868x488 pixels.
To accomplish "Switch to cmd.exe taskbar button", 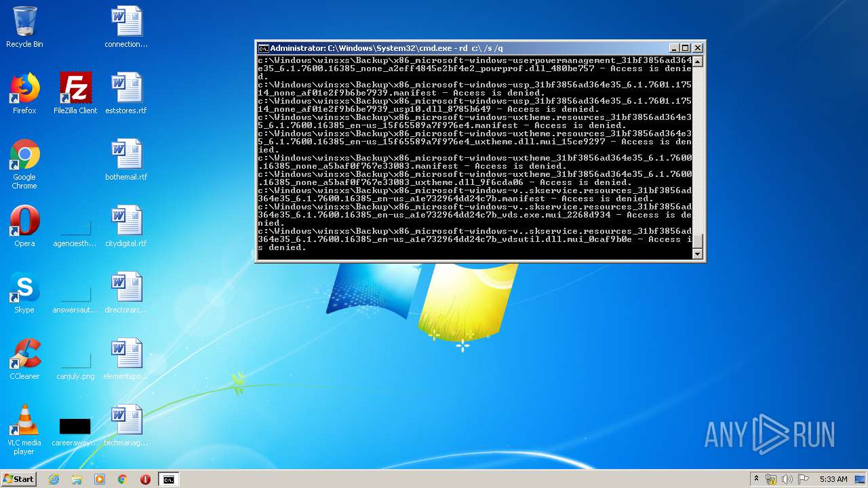I will click(168, 479).
